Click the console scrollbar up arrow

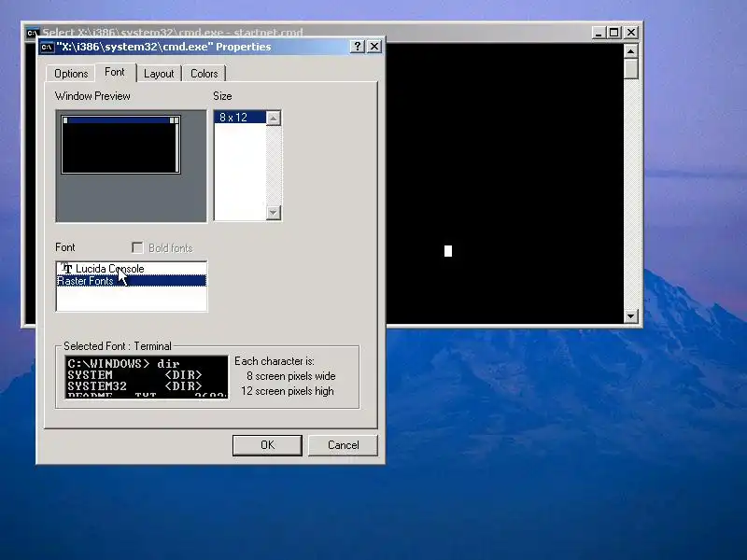631,51
